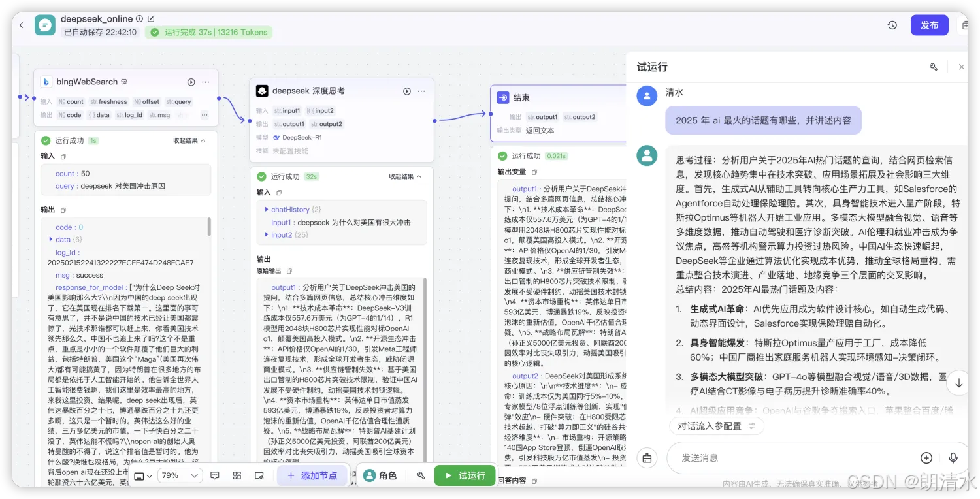Copy bingWebSearch 输入 section
This screenshot has height=499, width=980.
pos(63,157)
